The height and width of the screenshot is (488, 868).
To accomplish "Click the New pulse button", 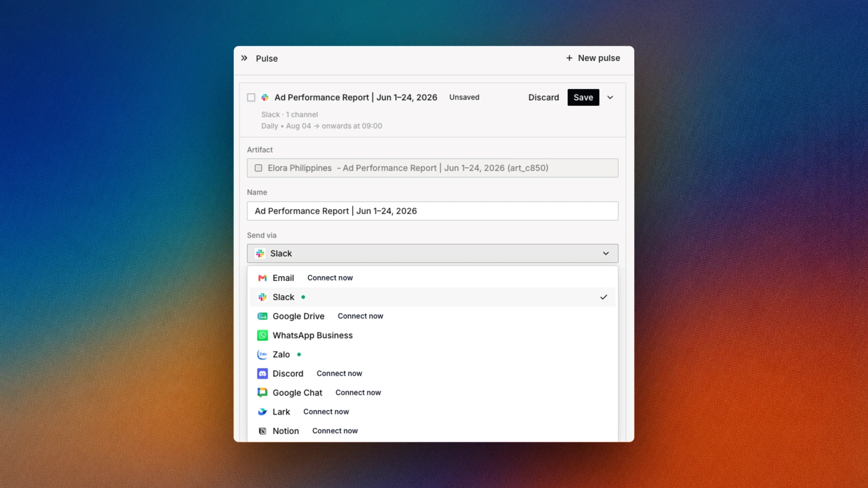I will click(x=592, y=58).
